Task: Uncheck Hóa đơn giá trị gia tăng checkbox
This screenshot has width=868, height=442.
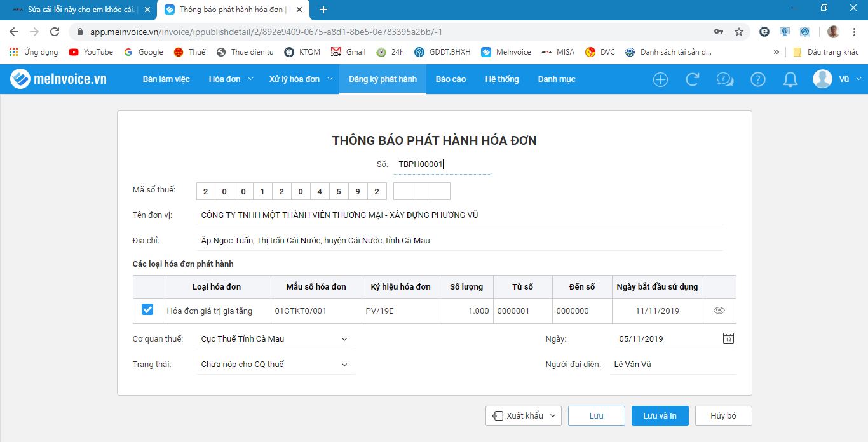Action: pos(147,309)
